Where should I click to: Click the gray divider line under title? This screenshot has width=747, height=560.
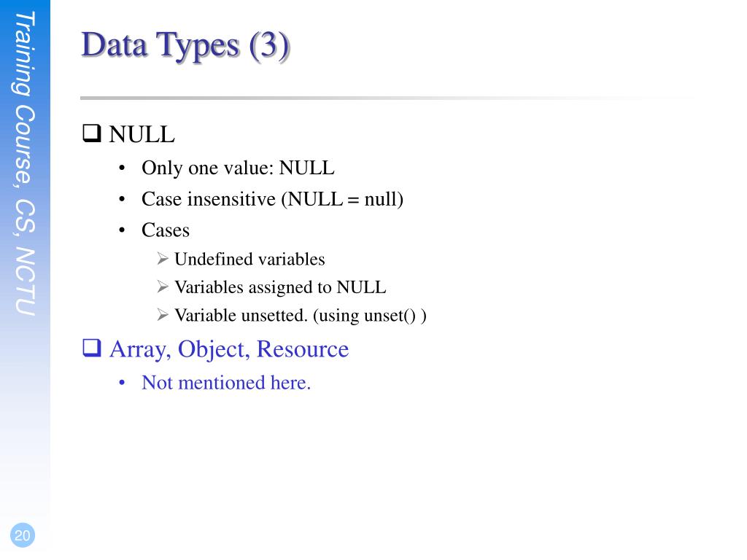click(388, 98)
